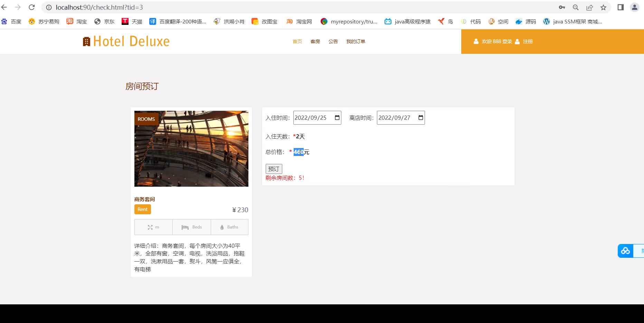The height and width of the screenshot is (323, 644).
Task: Click the 注册 register link
Action: pos(528,41)
